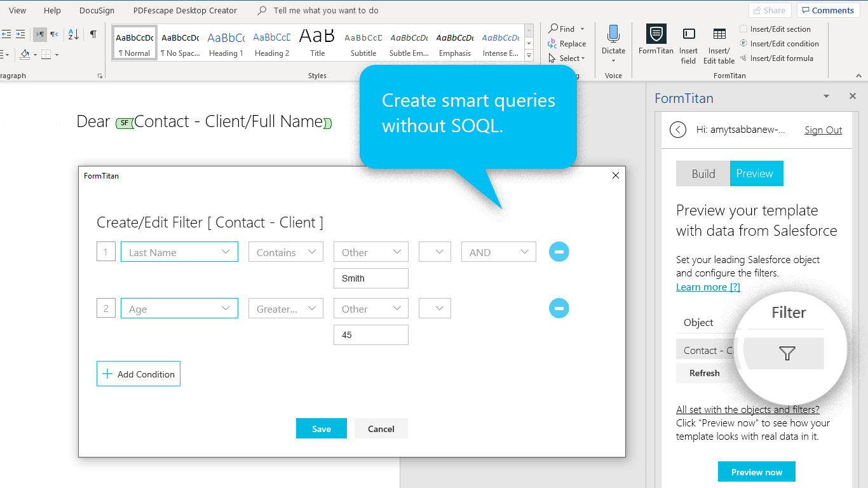The image size is (868, 488).
Task: Click Insert/Edit formula
Action: (776, 58)
